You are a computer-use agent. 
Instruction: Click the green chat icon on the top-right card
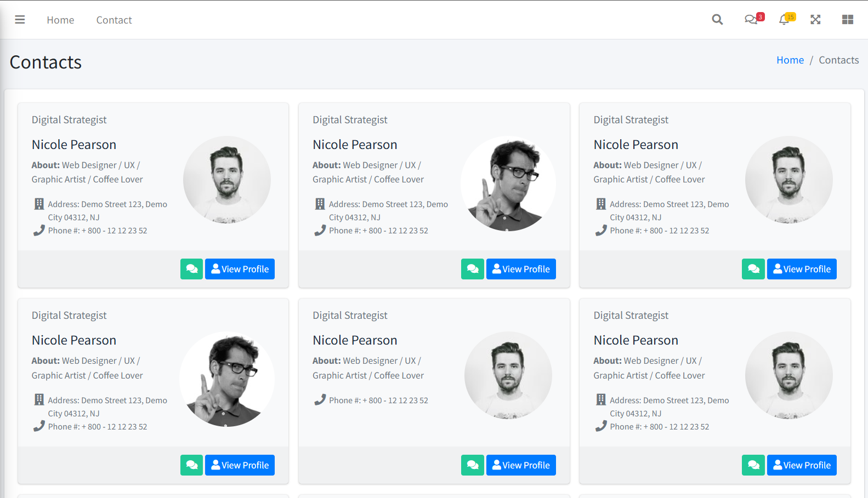(753, 268)
